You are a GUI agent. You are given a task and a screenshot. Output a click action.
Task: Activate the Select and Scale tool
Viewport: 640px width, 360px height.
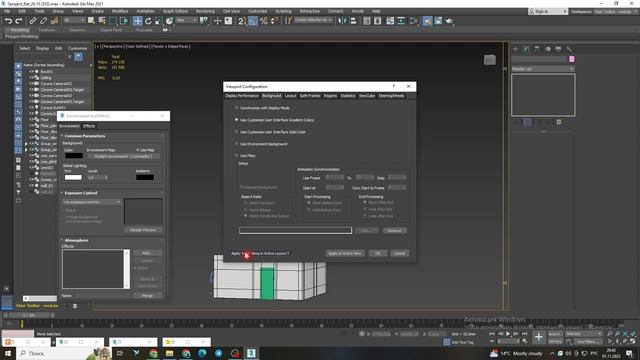159,21
